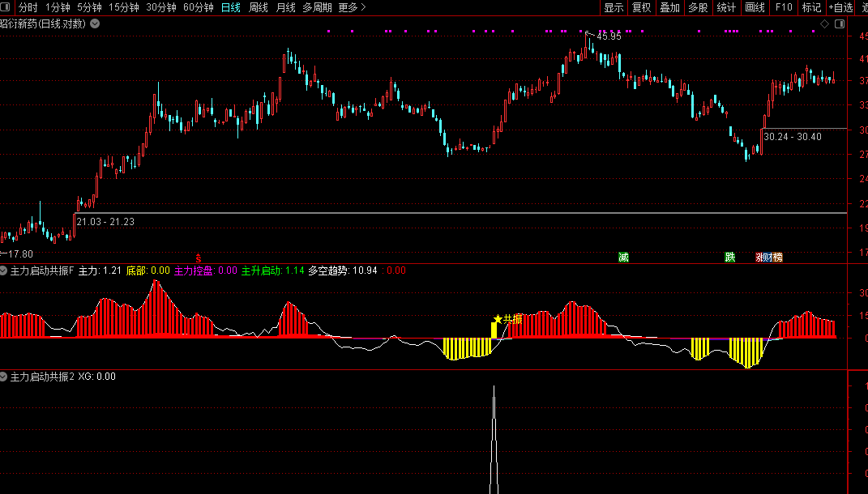Click the 标记 mark button
The image size is (868, 494).
(811, 7)
